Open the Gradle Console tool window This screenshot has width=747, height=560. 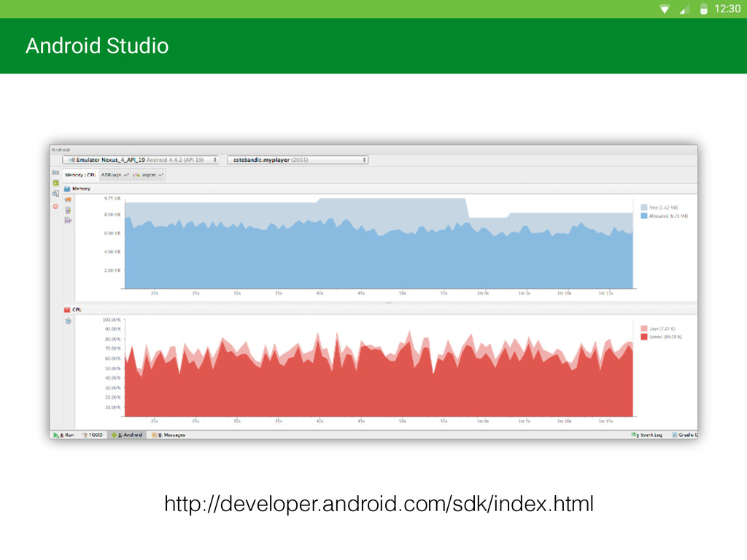[x=684, y=435]
